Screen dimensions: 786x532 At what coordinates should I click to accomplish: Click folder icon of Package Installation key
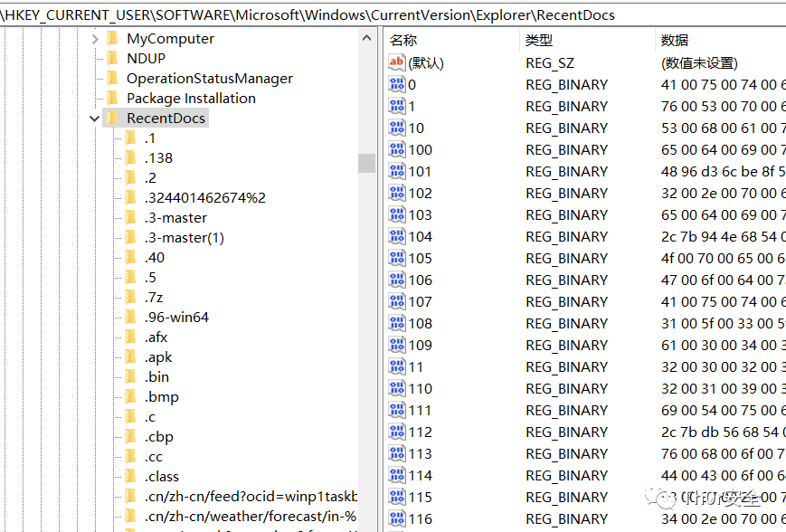coord(113,99)
